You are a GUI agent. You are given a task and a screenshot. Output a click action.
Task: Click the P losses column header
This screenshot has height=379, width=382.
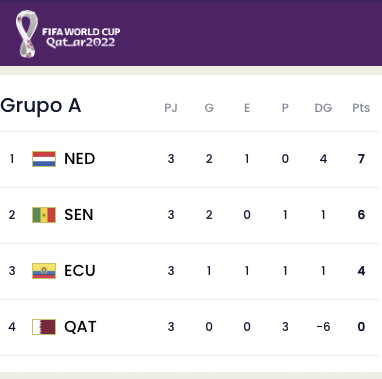point(285,108)
